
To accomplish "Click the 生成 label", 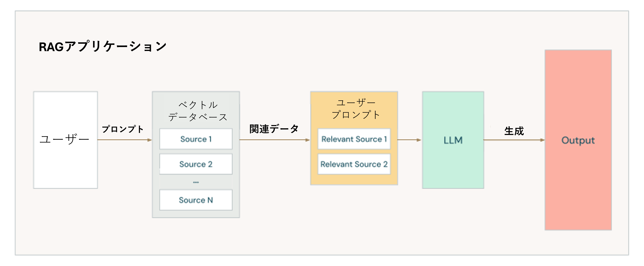I will pos(514,131).
